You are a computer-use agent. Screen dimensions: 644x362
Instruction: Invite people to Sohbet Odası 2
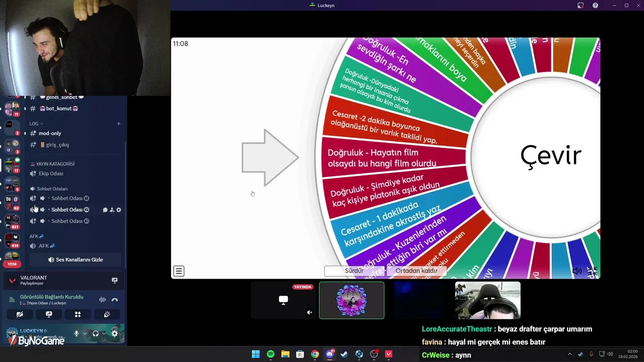pos(112,210)
